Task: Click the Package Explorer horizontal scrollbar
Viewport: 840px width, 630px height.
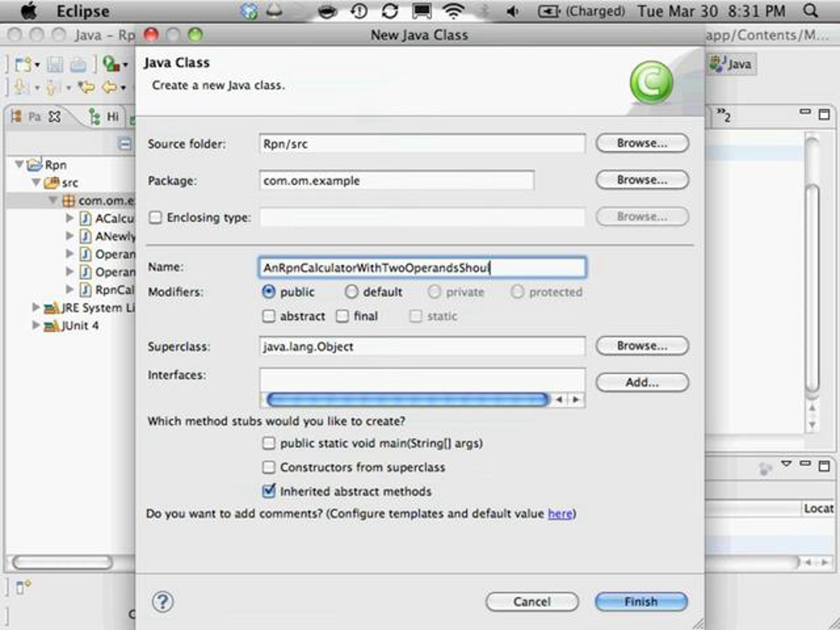Action: point(62,562)
